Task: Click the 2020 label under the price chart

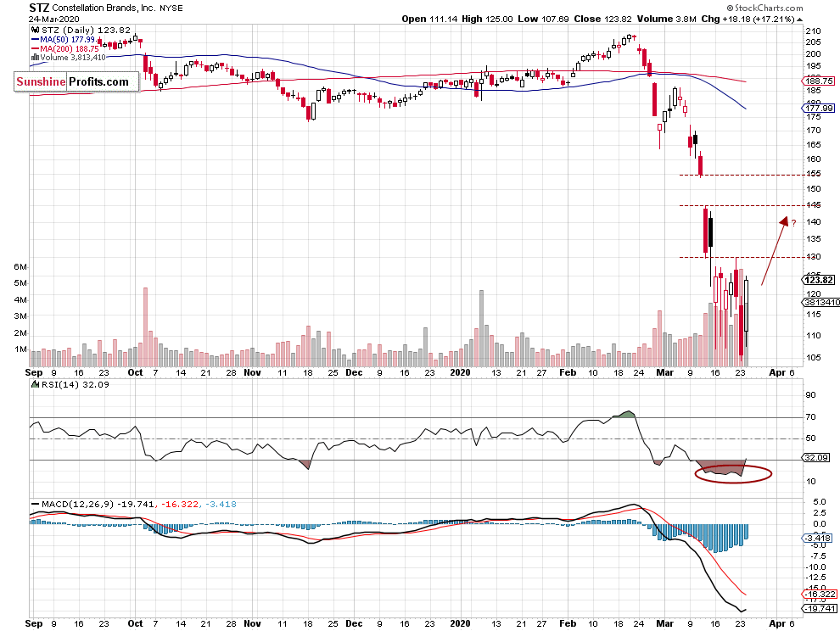Action: point(460,372)
